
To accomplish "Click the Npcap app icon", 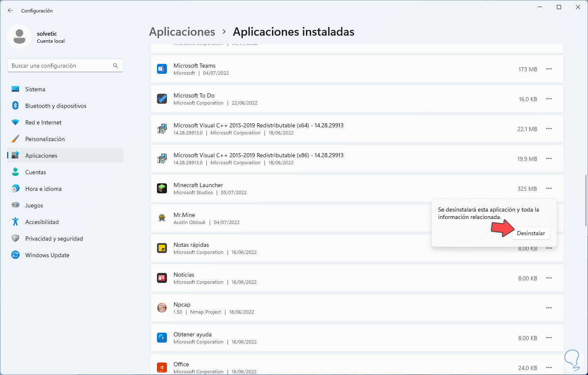I will tap(162, 308).
